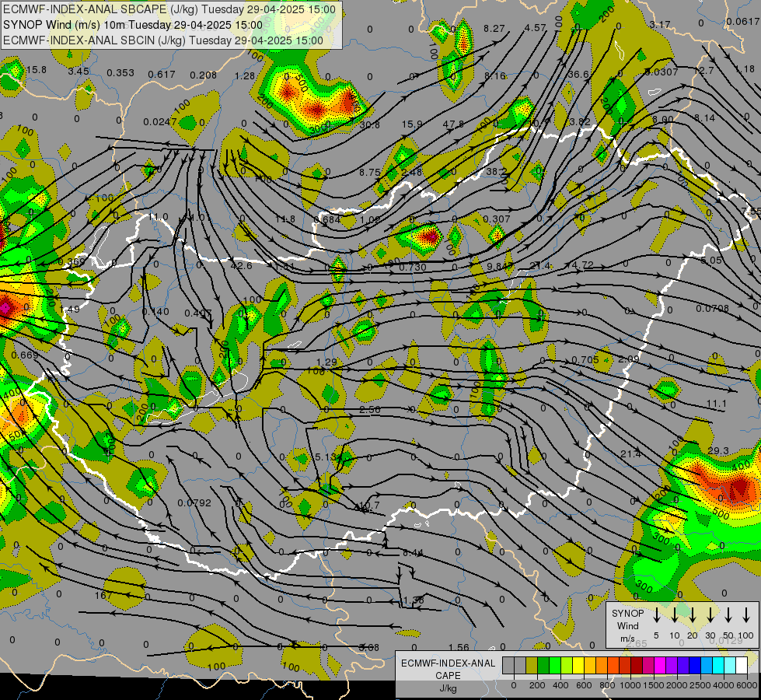Viewport: 761px width, 700px height.
Task: Select the white 6000 J/kg legend swatch
Action: coord(741,666)
